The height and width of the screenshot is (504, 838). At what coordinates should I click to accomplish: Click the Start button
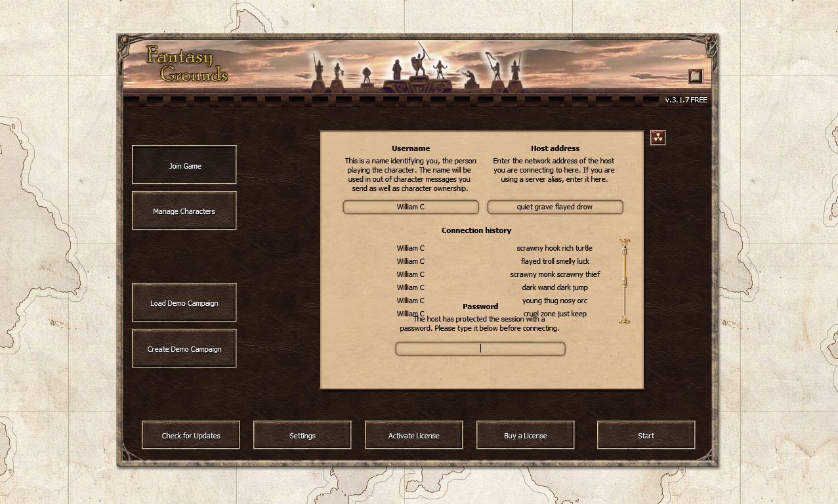pos(646,435)
